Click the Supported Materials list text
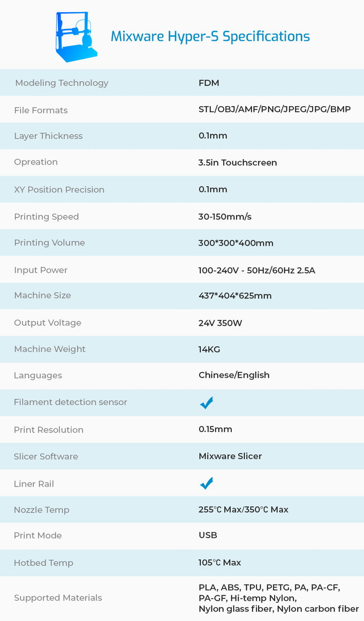The width and height of the screenshot is (364, 621). tap(278, 598)
